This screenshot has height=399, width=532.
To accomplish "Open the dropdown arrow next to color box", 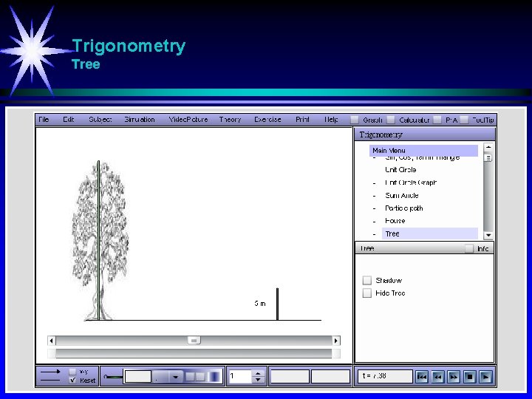I will [175, 377].
